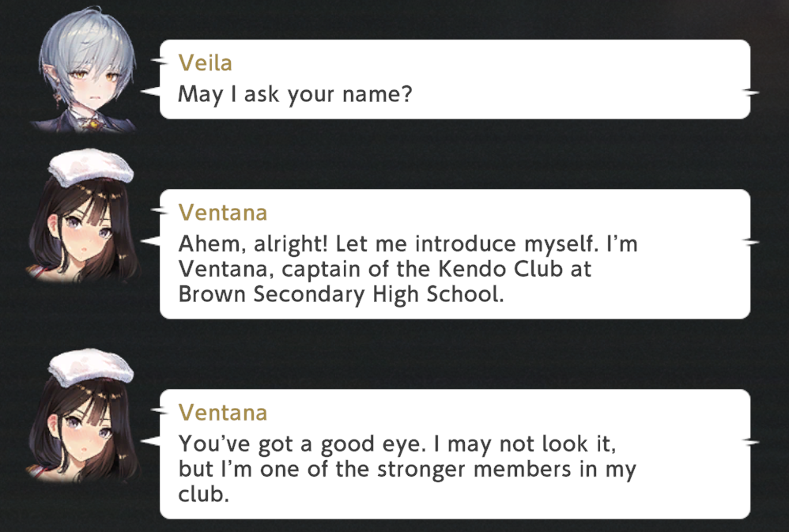Select the Ventana name above "You've got a good eye"
This screenshot has width=789, height=532.
point(223,413)
